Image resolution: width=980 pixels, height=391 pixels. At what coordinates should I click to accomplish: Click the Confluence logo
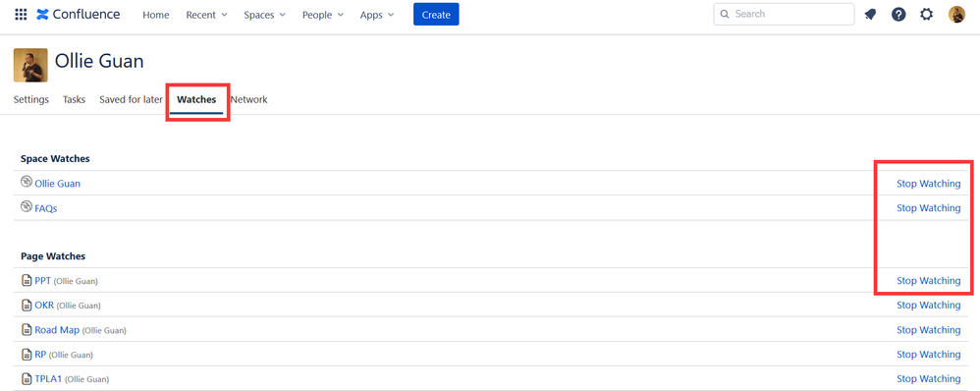coord(79,15)
